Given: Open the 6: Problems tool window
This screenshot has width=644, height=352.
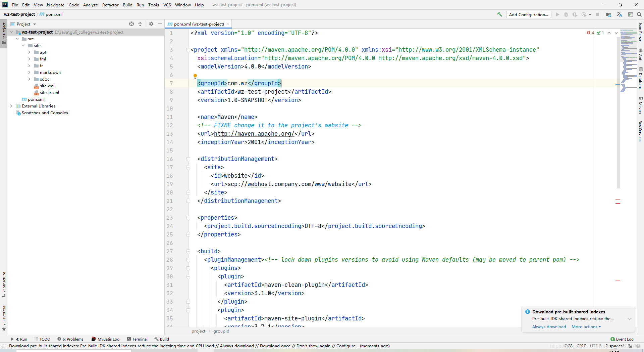Looking at the screenshot, I should (x=70, y=339).
